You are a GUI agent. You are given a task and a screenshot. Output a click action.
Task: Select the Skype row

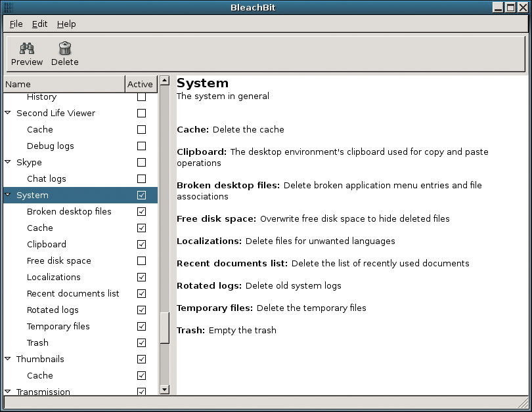click(80, 162)
